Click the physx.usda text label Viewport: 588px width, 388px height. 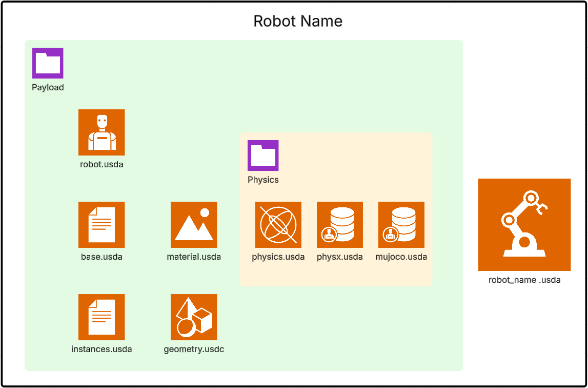tap(340, 257)
